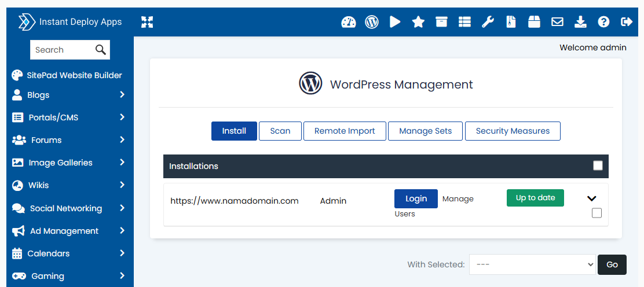The image size is (644, 287).
Task: Click the search magnifier icon
Action: (101, 50)
